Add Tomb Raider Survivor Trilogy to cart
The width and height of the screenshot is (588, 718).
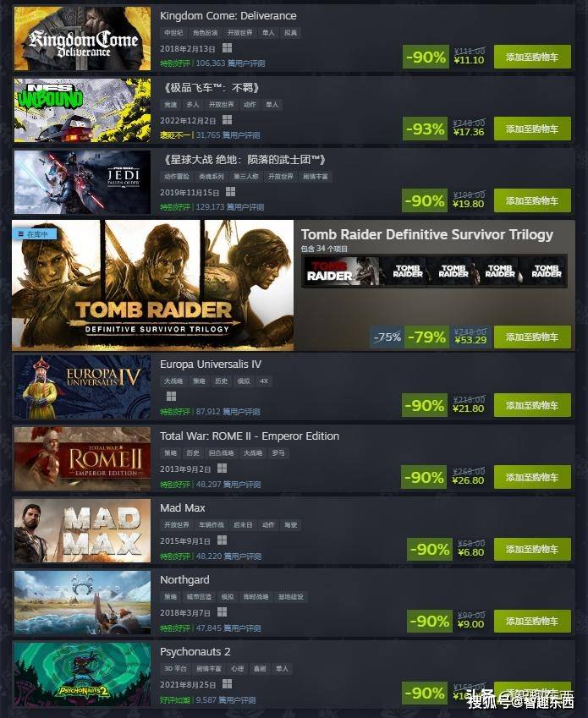532,337
